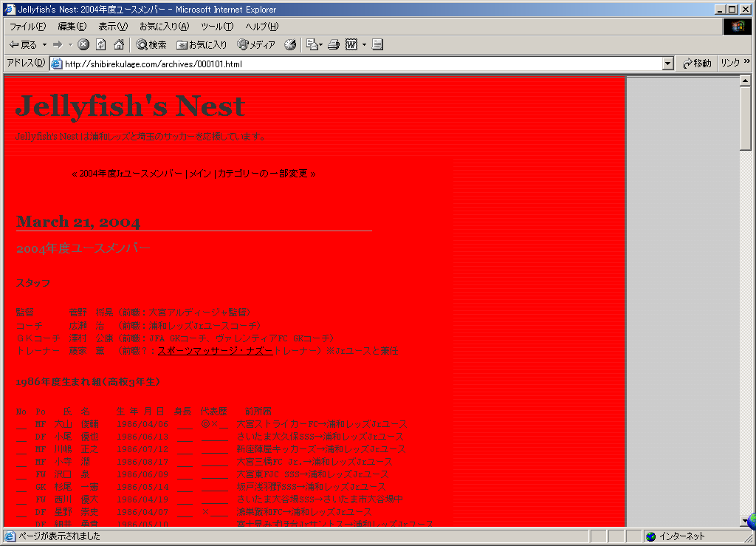Expand the address bar URL dropdown

click(667, 64)
